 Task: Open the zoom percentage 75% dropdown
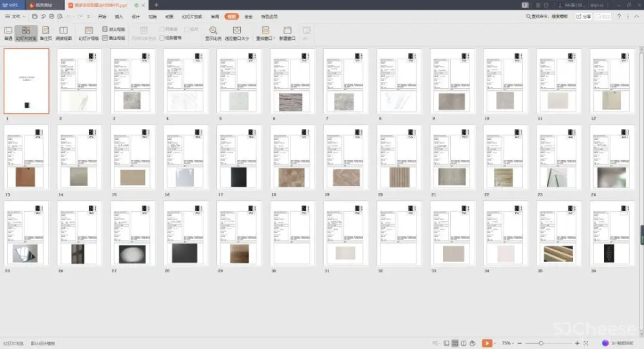(509, 343)
